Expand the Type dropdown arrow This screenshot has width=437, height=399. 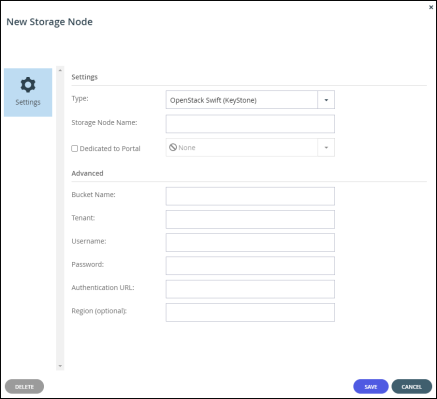[x=326, y=100]
